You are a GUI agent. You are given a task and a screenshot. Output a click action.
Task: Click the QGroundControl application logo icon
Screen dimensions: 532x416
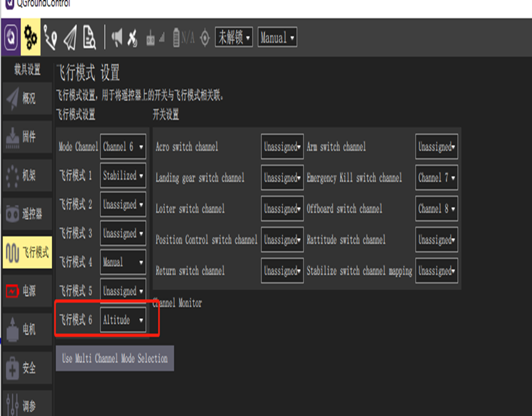click(10, 38)
